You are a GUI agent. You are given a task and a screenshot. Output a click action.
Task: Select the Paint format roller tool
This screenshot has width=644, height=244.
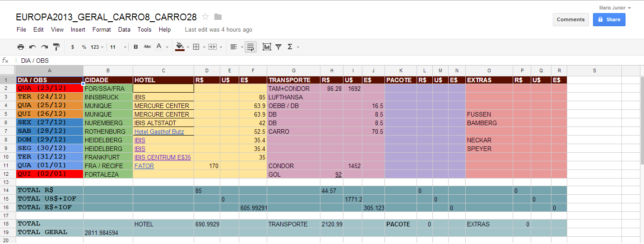[56, 47]
